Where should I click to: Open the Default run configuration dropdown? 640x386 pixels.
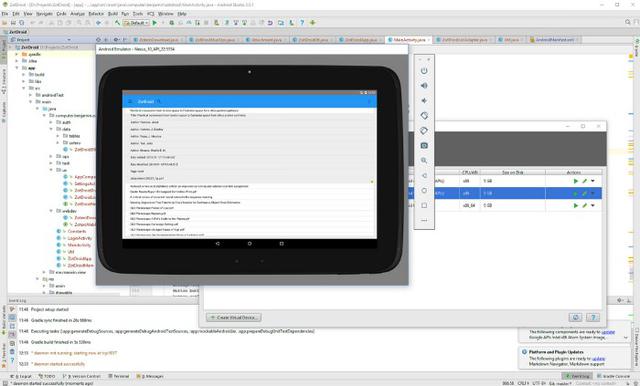point(136,23)
